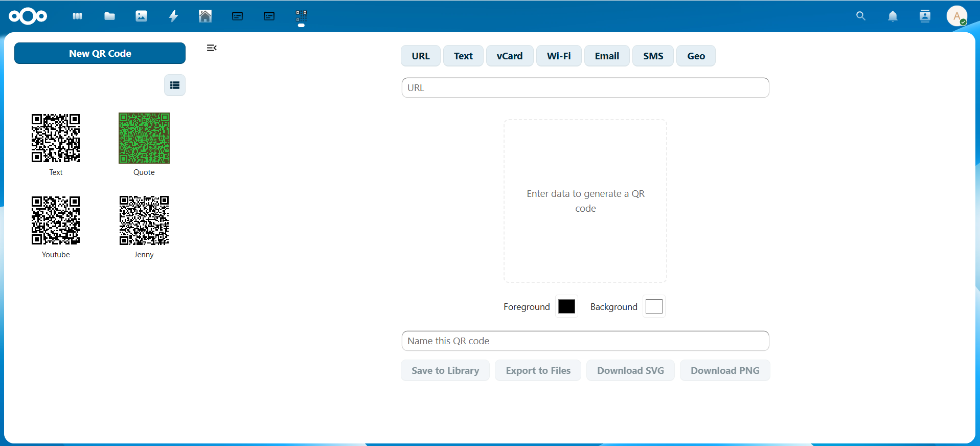Open the search magnifier
The height and width of the screenshot is (446, 980).
[x=861, y=16]
